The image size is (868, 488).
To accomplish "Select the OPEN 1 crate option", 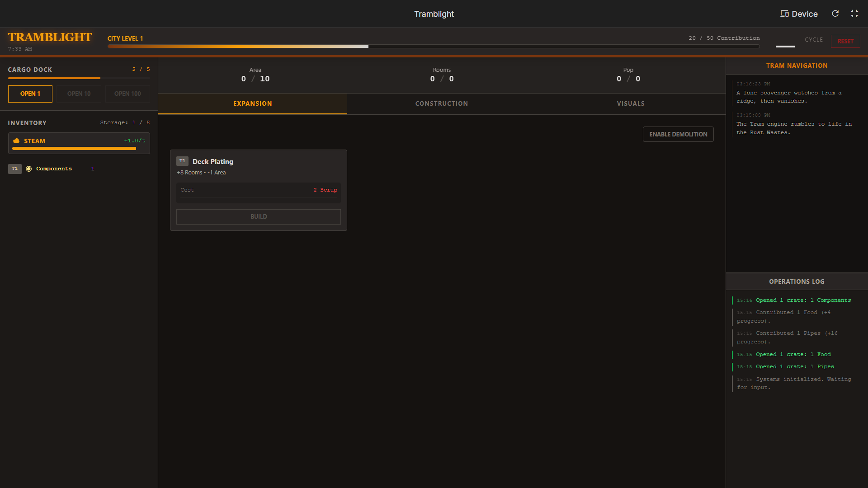I will 30,94.
